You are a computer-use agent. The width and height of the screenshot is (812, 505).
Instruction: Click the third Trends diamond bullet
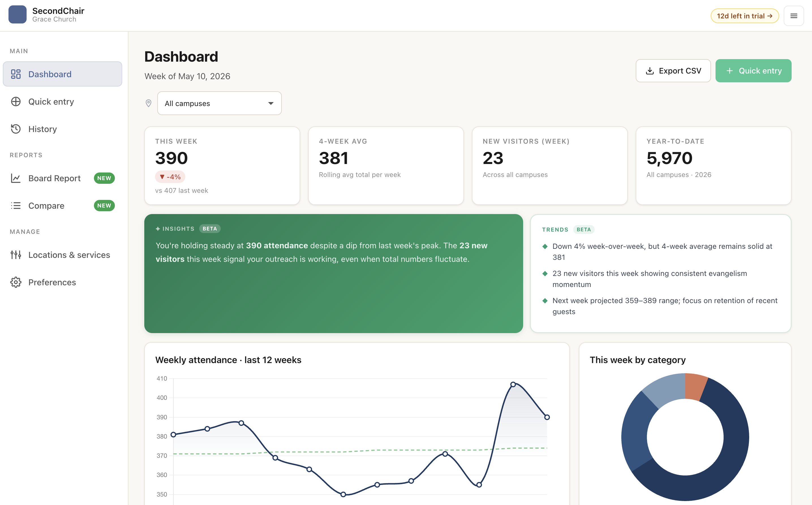tap(545, 301)
